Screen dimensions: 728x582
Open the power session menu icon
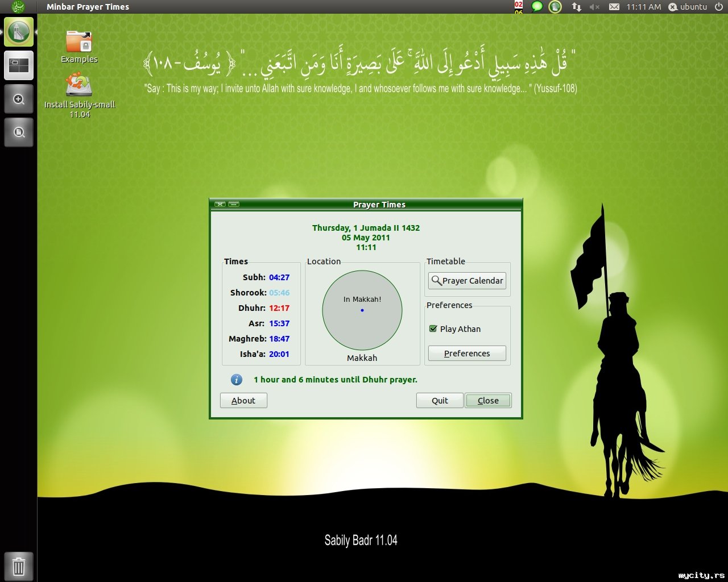point(718,7)
